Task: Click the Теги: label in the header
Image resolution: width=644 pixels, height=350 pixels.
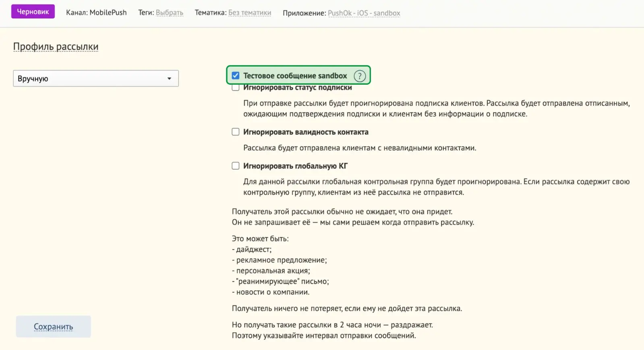Action: pyautogui.click(x=146, y=12)
